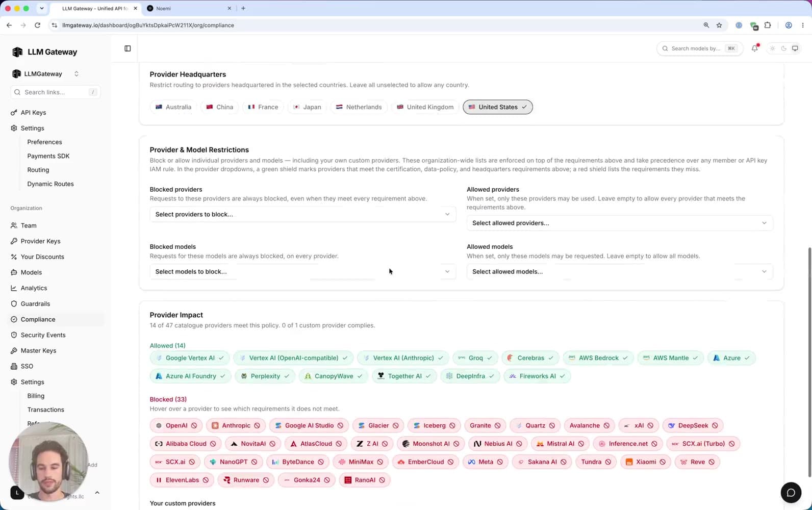Viewport: 812px width, 510px height.
Task: Open Security Events page
Action: (43, 335)
